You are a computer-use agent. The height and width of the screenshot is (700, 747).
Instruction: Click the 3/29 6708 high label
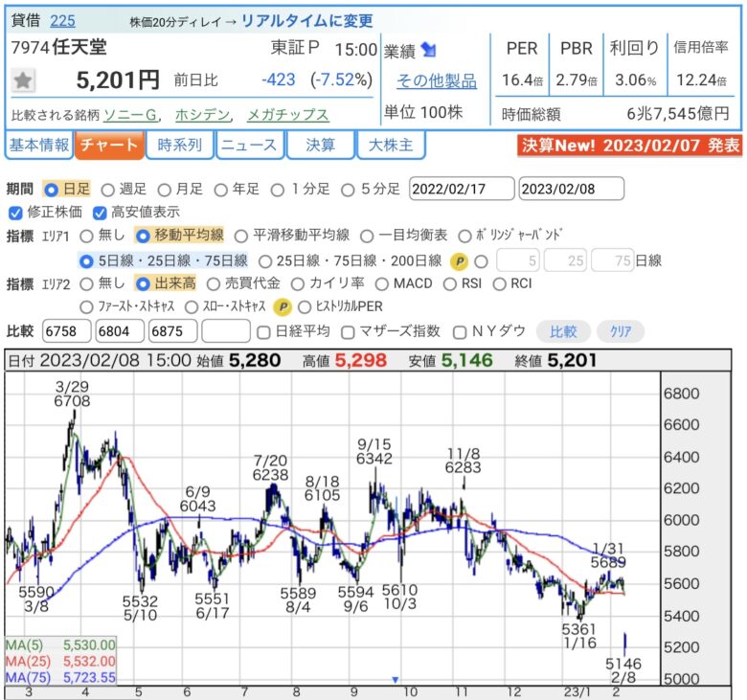[72, 395]
